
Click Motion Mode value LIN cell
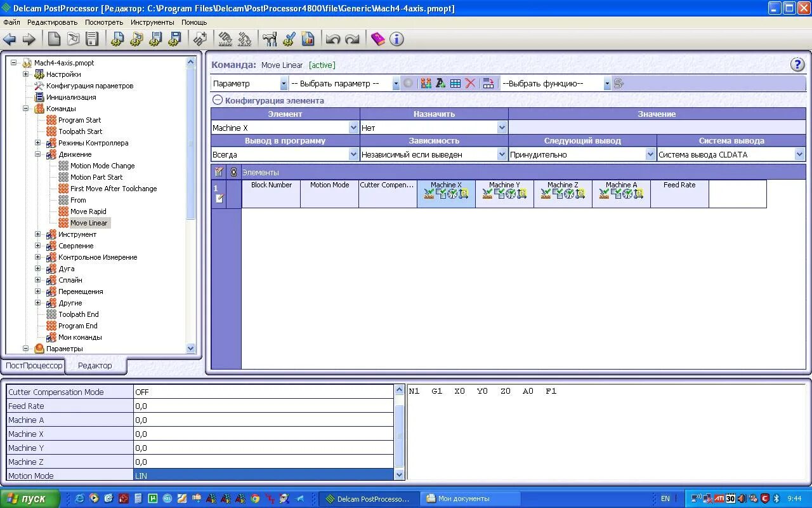pos(263,476)
